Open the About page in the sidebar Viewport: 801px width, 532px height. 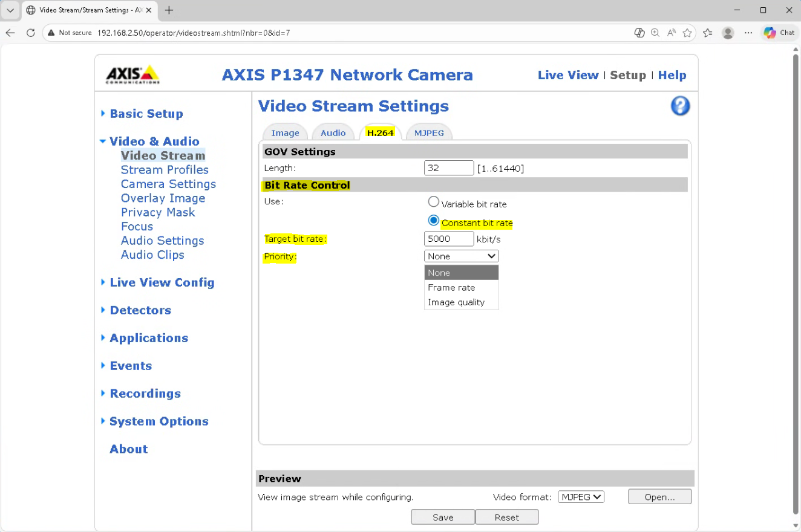129,449
